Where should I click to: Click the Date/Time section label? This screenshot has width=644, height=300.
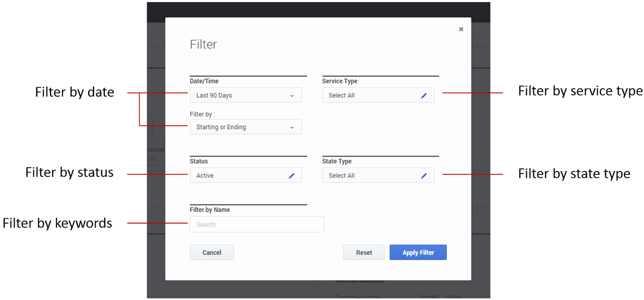[204, 81]
